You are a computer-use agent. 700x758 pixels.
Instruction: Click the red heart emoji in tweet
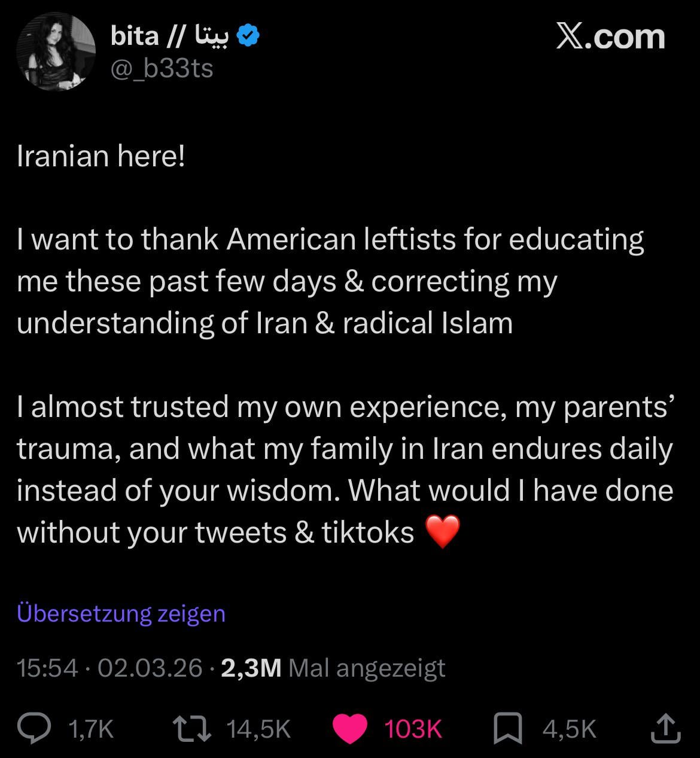point(442,532)
